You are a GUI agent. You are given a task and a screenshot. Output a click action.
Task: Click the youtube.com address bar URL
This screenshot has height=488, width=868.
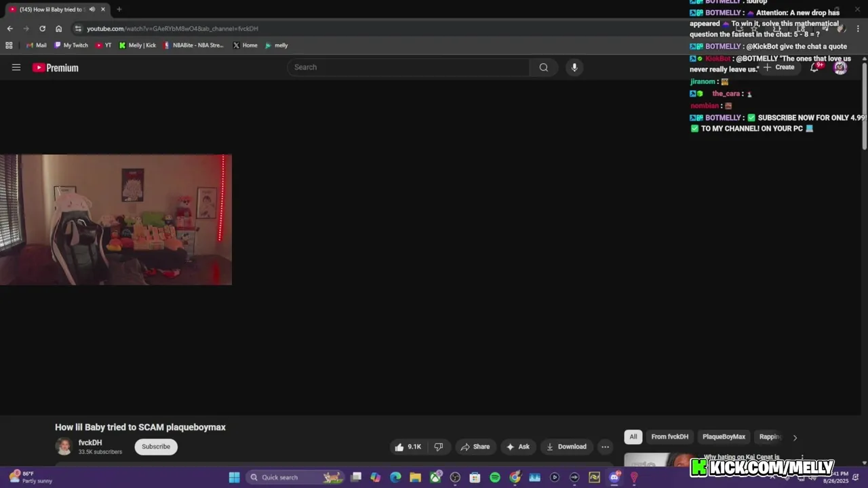[x=172, y=28]
